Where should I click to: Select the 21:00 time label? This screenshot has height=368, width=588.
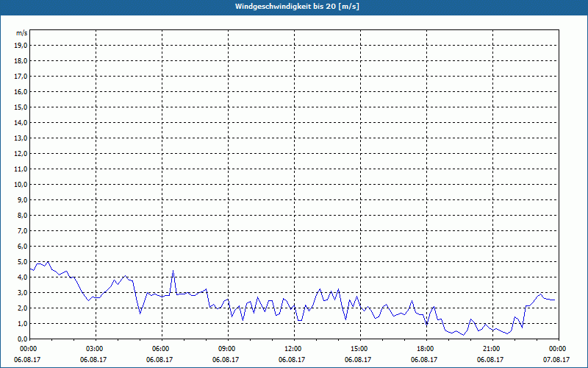tap(492, 349)
